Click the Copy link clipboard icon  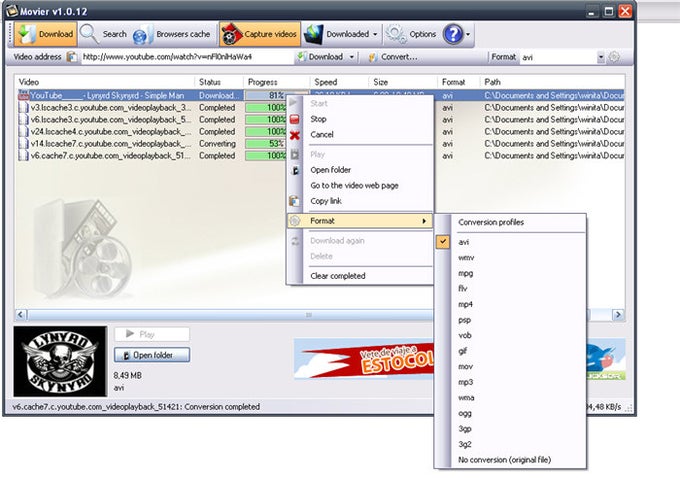click(x=294, y=201)
